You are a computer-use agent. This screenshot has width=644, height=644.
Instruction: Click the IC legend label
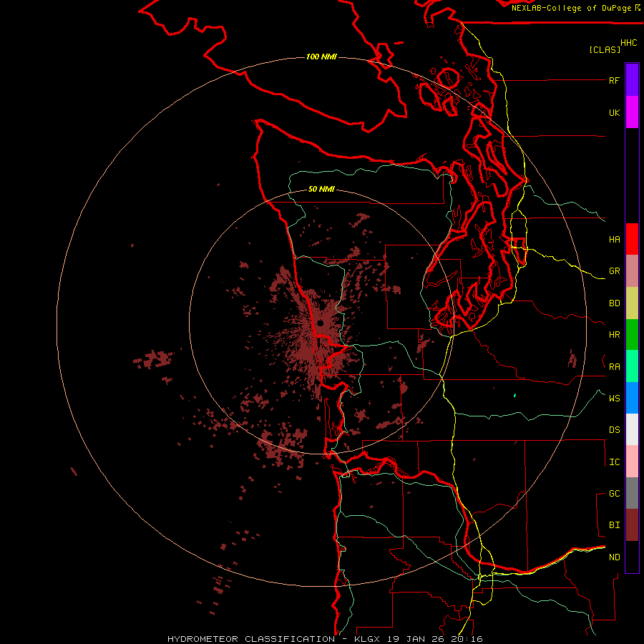click(x=614, y=462)
